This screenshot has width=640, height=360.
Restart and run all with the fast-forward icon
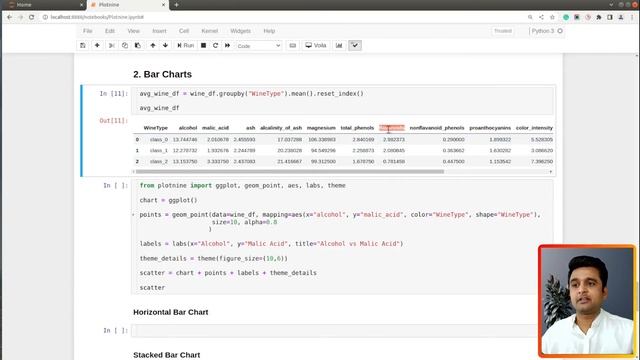227,45
